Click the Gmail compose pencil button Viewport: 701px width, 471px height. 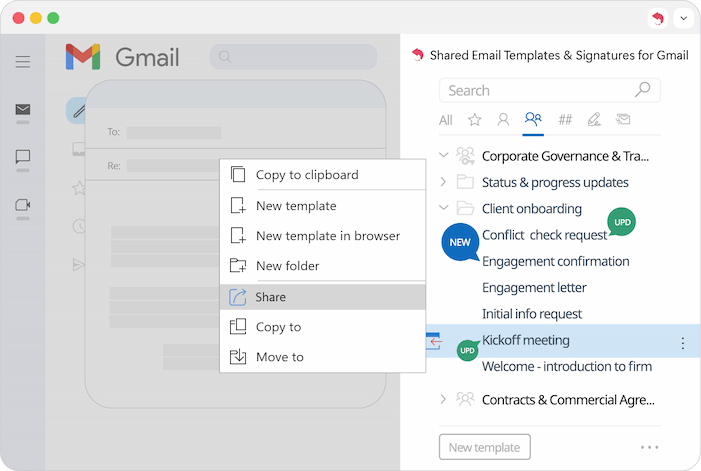tap(76, 110)
